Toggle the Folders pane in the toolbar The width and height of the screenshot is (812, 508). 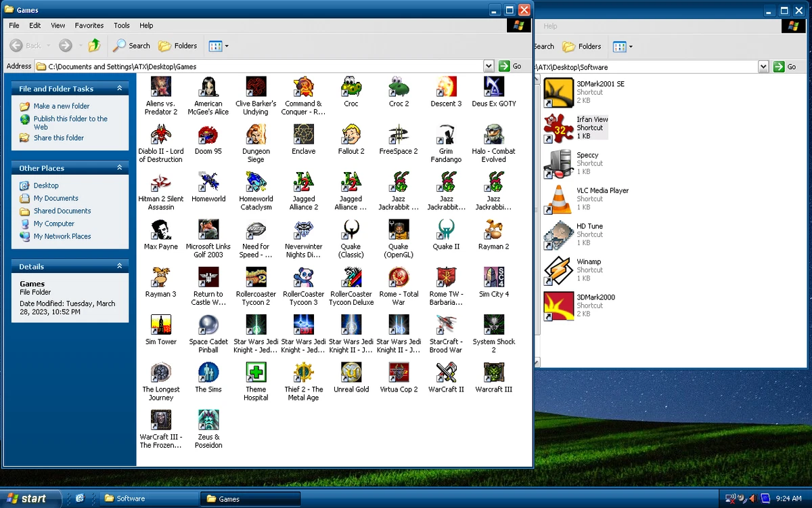(177, 45)
